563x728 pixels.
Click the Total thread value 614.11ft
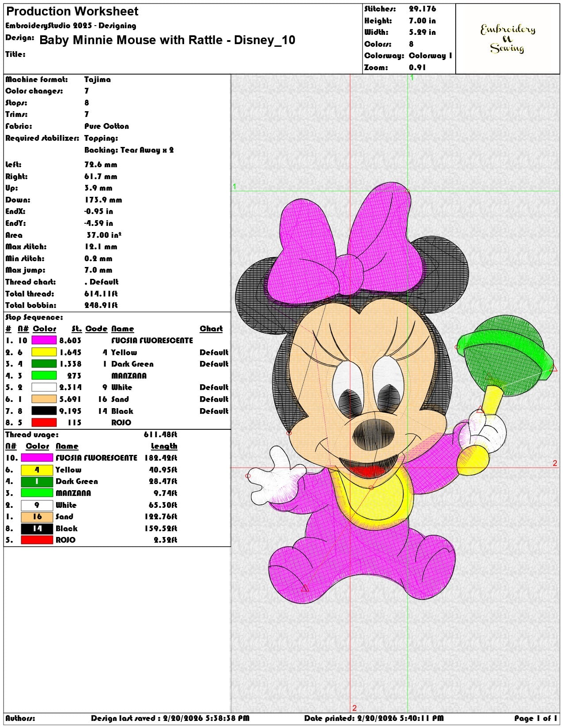(101, 294)
